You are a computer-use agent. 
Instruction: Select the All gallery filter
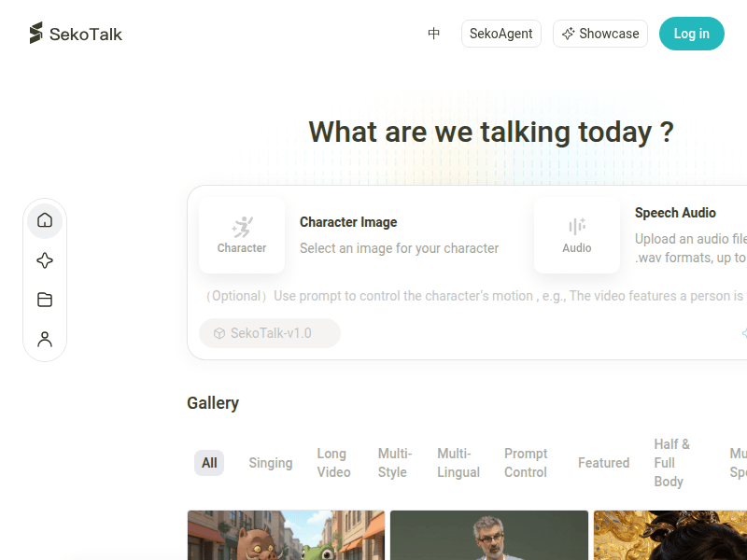[x=209, y=463]
